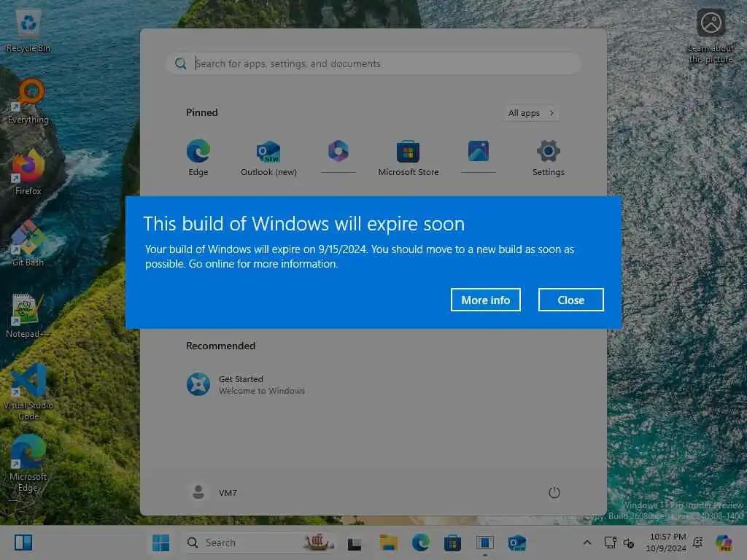Viewport: 747px width, 560px height.
Task: Open Edge from pinned apps
Action: 198,158
